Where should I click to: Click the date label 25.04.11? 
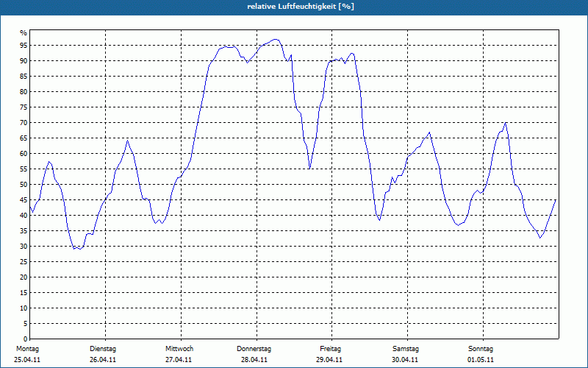[x=27, y=360]
